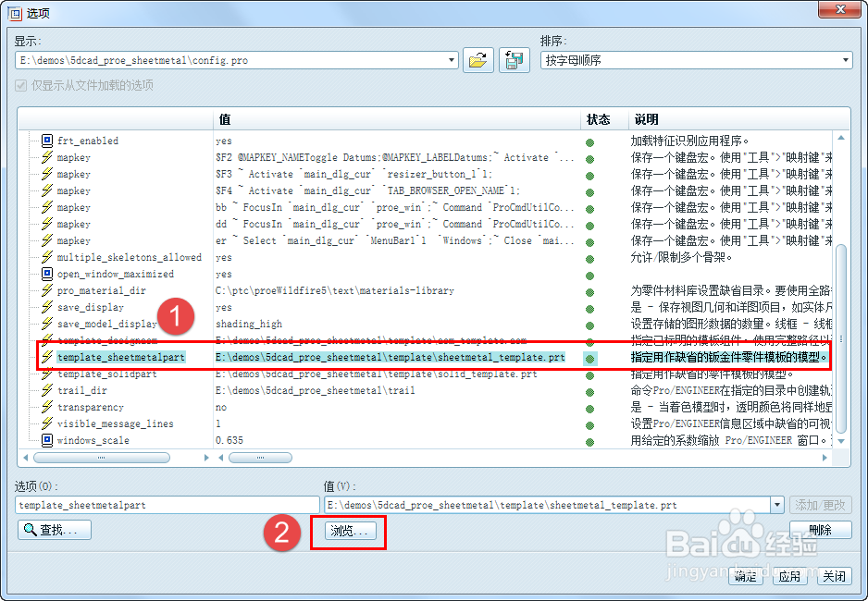Select the save_display option
868x601 pixels.
click(x=91, y=307)
